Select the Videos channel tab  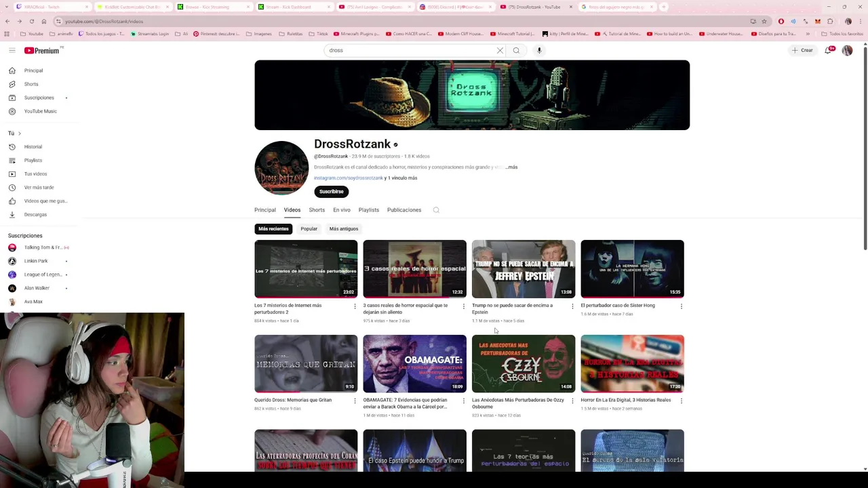coord(292,210)
